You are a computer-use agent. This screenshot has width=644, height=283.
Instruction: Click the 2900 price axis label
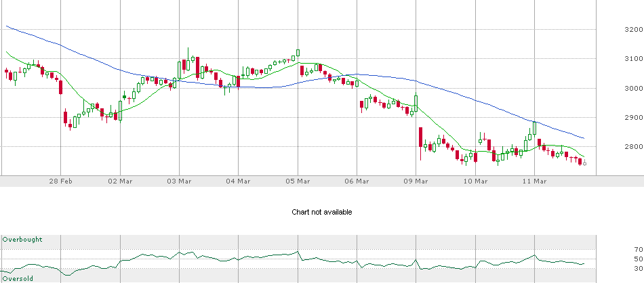633,117
